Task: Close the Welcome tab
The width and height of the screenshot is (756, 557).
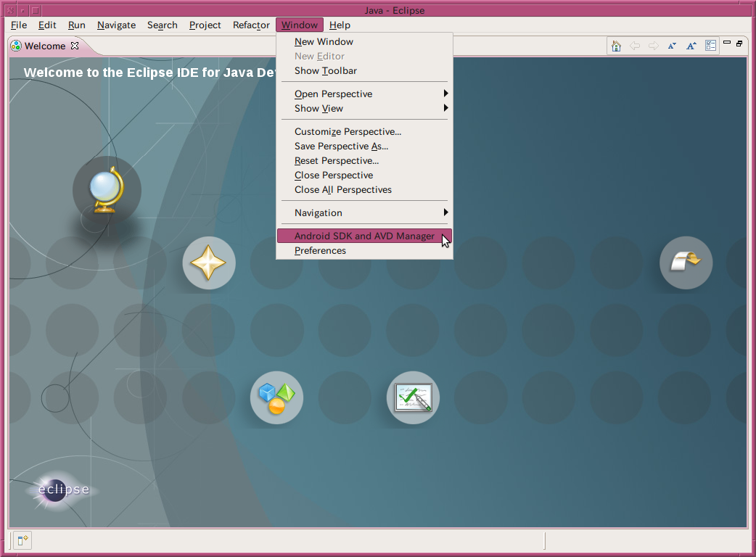Action: (x=75, y=46)
